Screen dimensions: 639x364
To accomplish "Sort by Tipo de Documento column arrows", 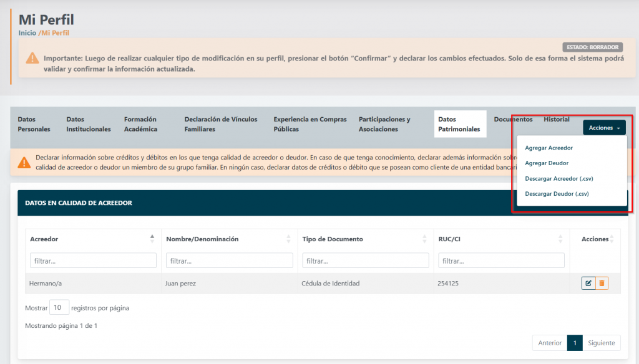I will point(424,239).
